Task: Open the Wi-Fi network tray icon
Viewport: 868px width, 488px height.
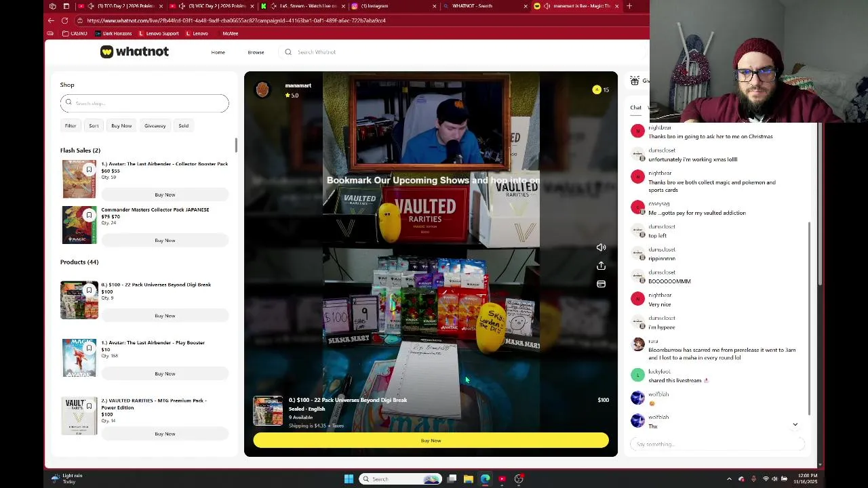Action: [766, 479]
